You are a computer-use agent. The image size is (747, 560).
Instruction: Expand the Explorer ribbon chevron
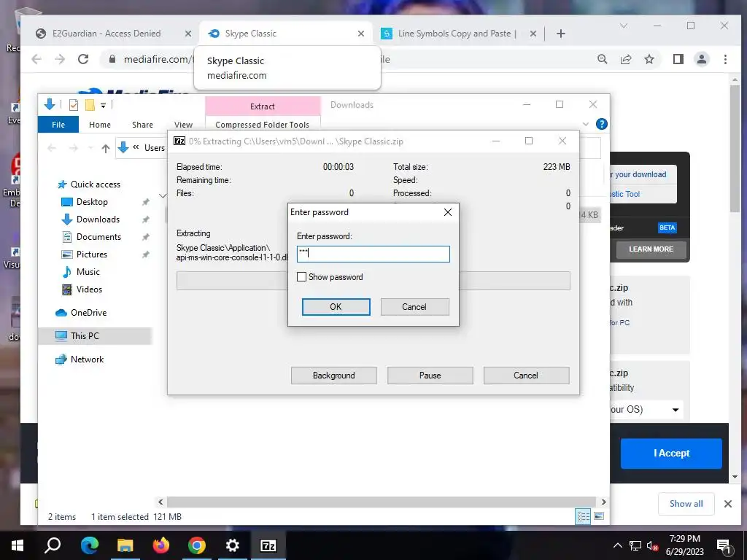pyautogui.click(x=586, y=124)
